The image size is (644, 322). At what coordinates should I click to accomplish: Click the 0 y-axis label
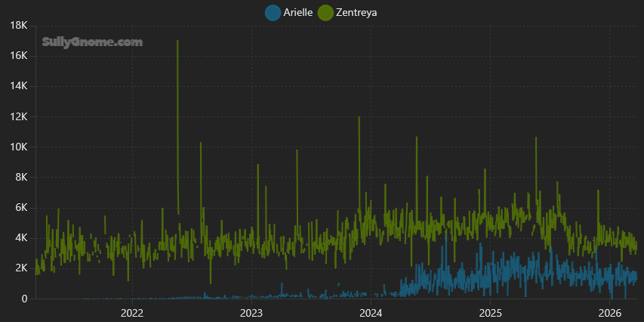point(25,299)
